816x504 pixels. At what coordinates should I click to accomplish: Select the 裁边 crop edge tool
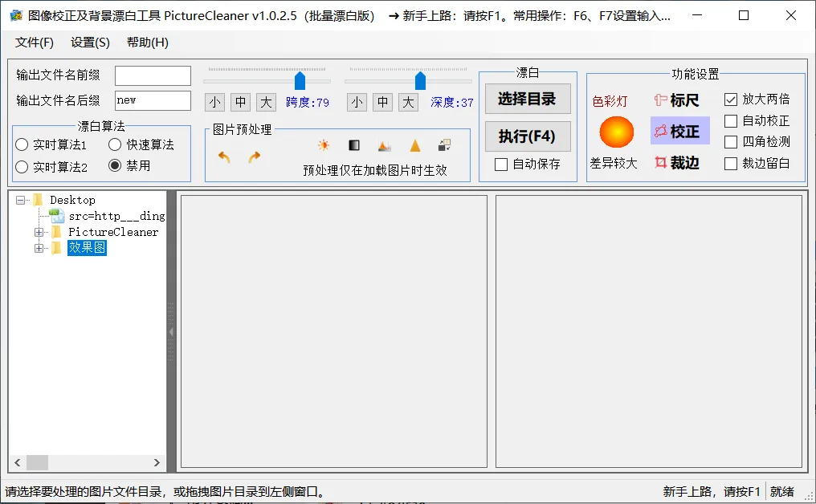click(x=677, y=163)
